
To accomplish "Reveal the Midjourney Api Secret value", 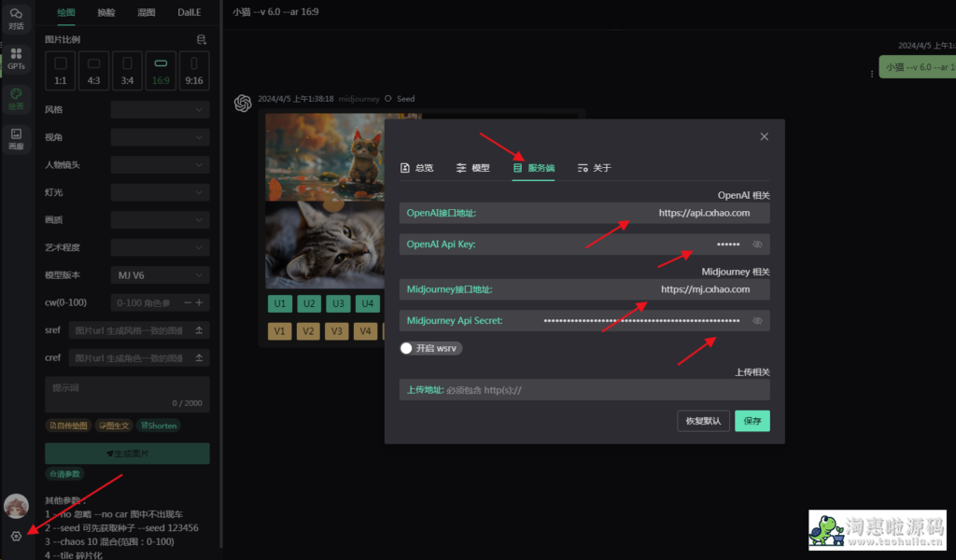I will point(757,320).
